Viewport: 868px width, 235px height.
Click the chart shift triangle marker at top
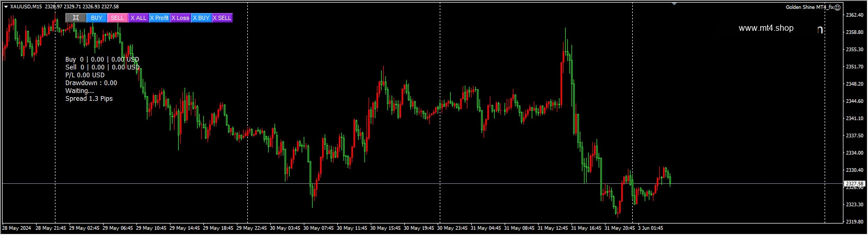pos(674,4)
